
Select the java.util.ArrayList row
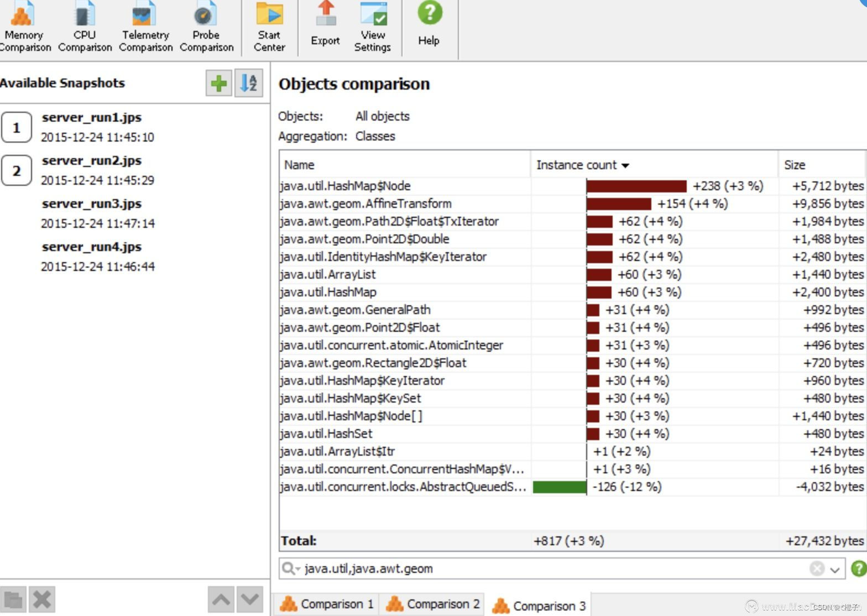click(x=573, y=274)
